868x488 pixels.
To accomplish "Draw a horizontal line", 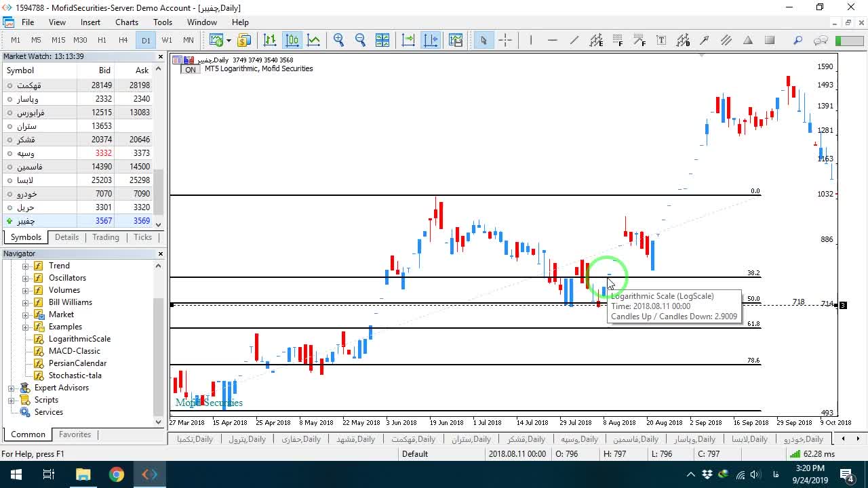I will pyautogui.click(x=553, y=40).
